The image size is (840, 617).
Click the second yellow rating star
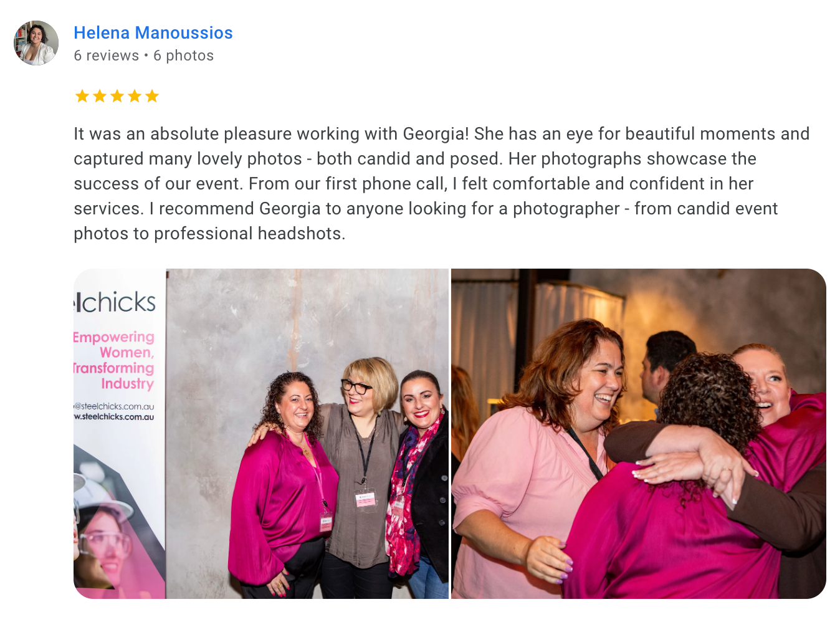pyautogui.click(x=99, y=96)
